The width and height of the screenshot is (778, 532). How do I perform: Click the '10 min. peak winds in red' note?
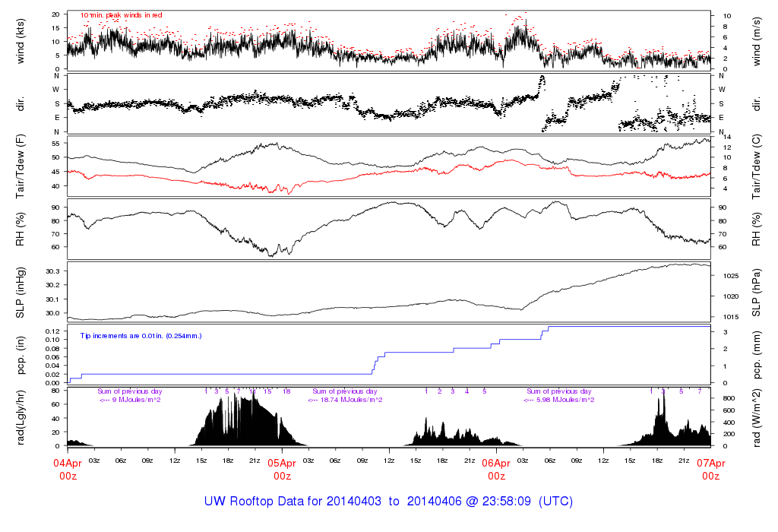pos(122,15)
